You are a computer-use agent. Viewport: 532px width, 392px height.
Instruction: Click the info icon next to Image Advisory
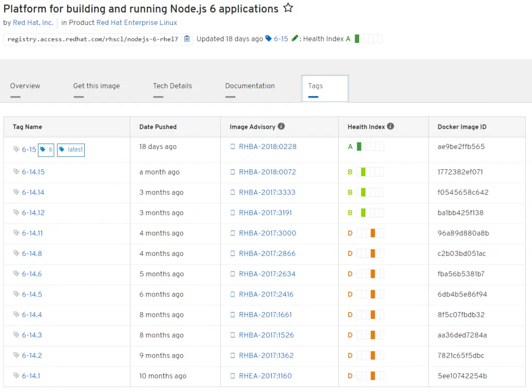click(281, 126)
